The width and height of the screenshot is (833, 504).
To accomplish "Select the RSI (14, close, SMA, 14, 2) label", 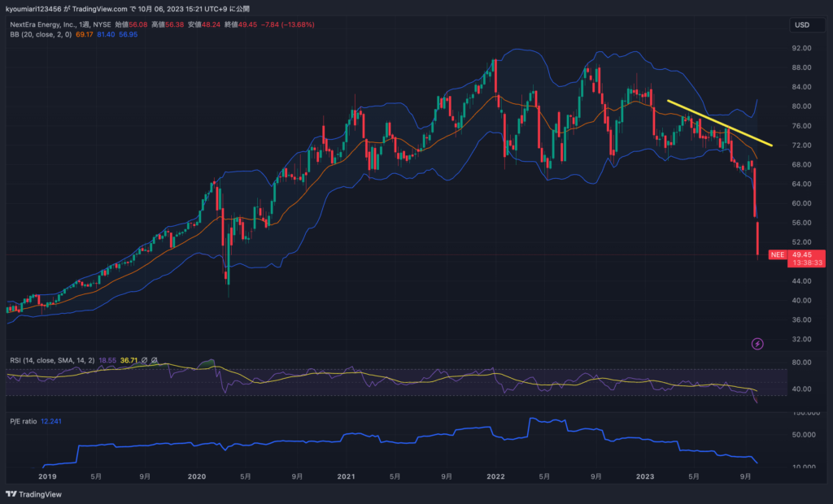I will click(52, 360).
